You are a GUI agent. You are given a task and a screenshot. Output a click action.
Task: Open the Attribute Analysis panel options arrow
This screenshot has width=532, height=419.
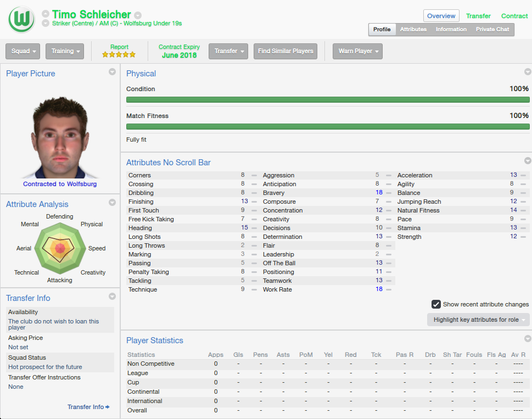pos(112,203)
